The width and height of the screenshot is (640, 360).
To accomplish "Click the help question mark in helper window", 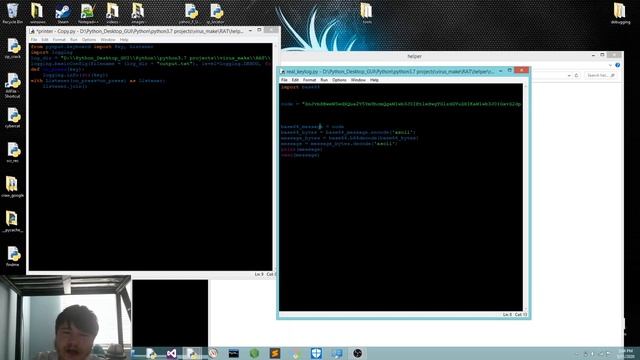I will pos(618,65).
